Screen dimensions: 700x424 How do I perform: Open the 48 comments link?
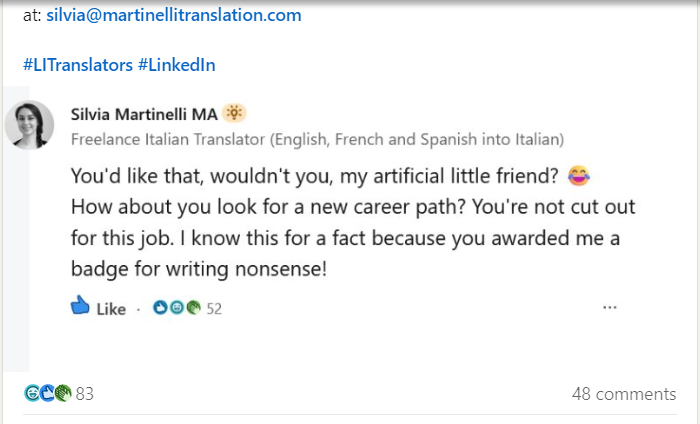624,394
